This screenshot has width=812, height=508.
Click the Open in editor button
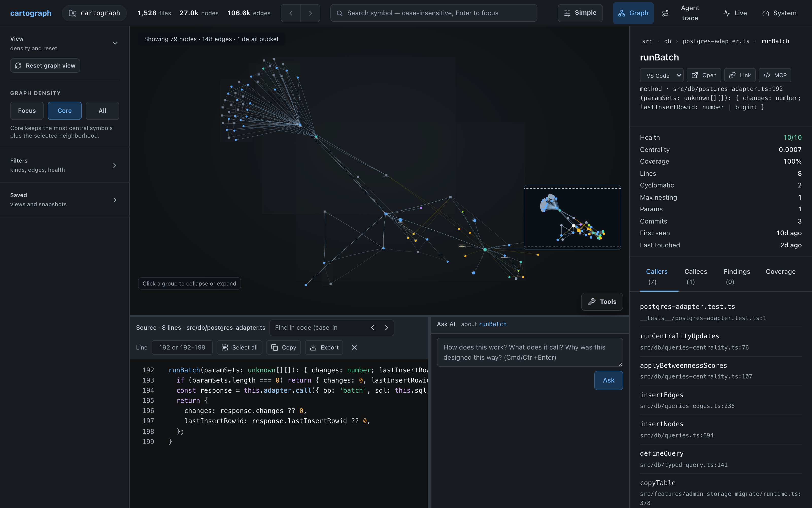[x=704, y=75]
